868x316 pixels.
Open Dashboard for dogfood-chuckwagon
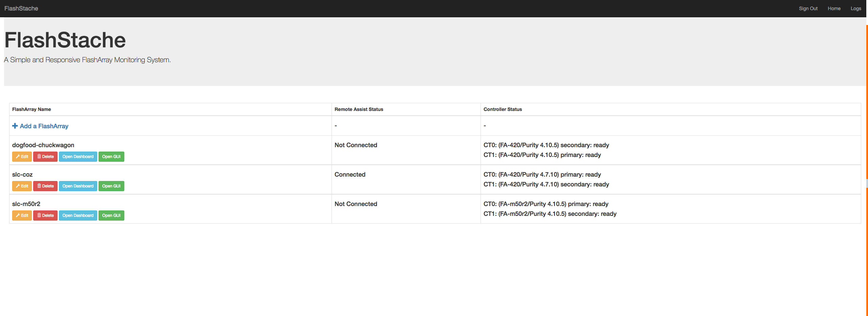[78, 157]
